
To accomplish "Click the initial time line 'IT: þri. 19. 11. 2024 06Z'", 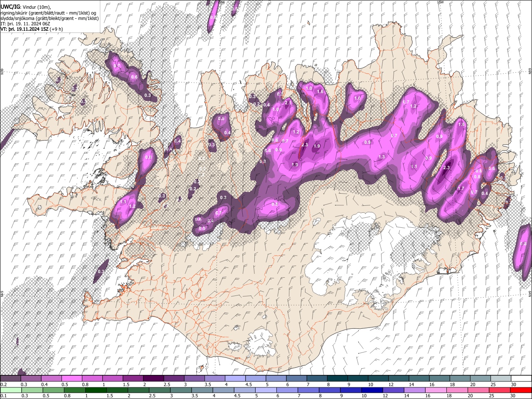I will 26,24.
